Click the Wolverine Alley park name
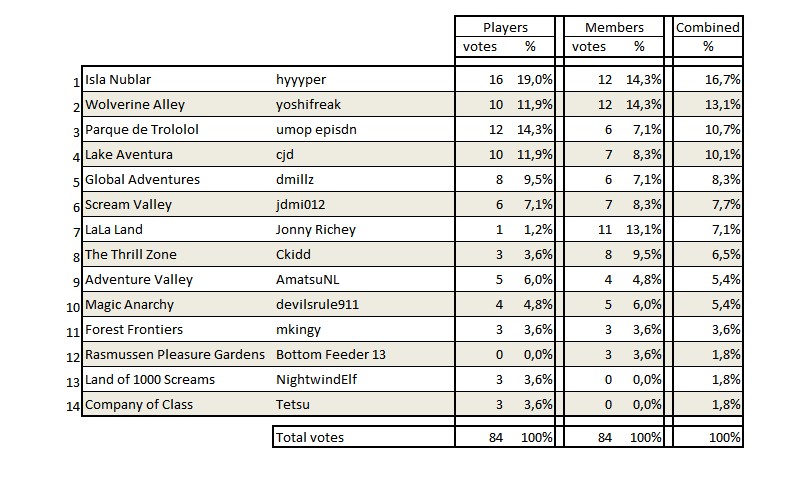The image size is (803, 481). click(135, 105)
